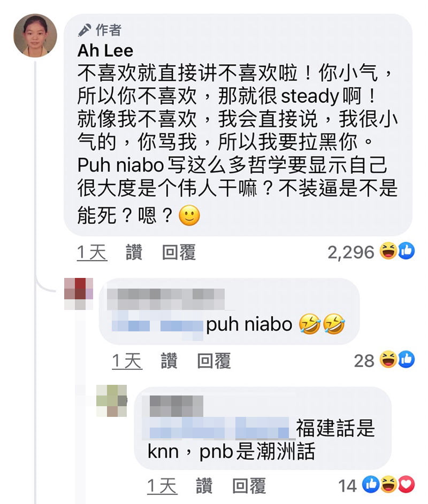Click the author microphone badge icon
Viewport: 428px width, 504px height.
point(85,30)
